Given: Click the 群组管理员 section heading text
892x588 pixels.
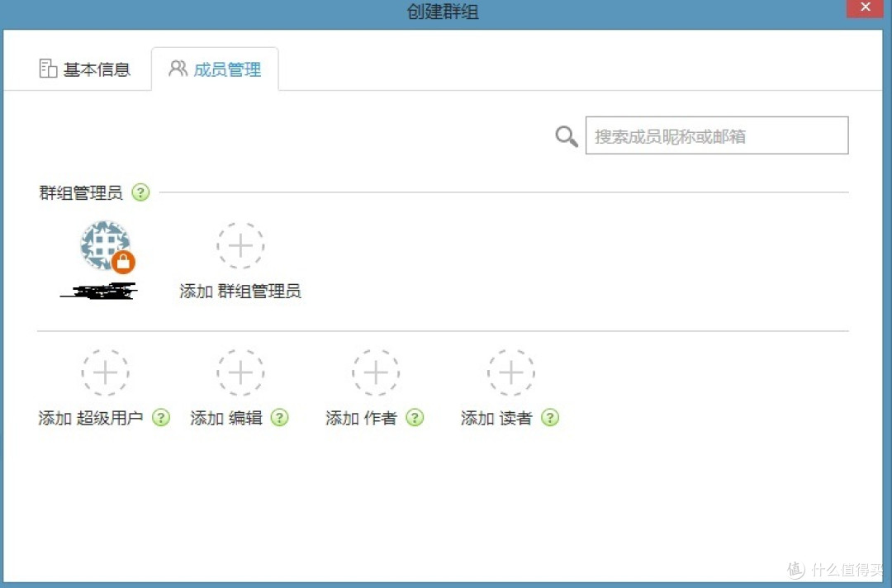Looking at the screenshot, I should pyautogui.click(x=81, y=192).
